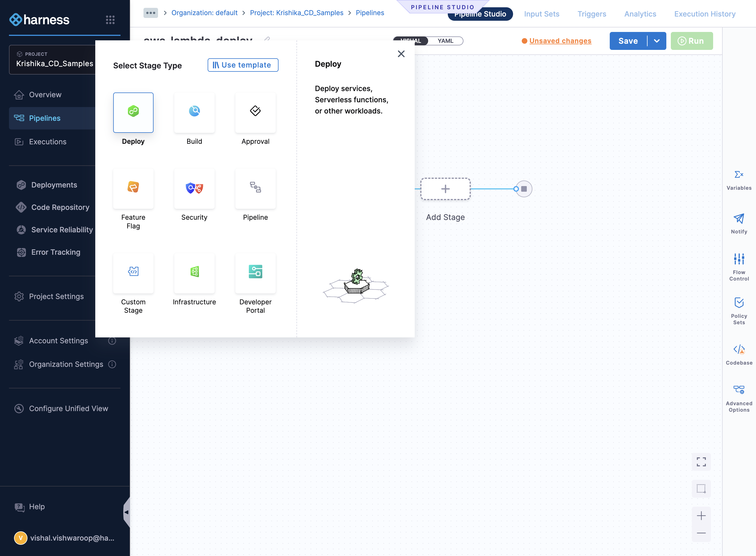Click the Use template button

pyautogui.click(x=243, y=65)
